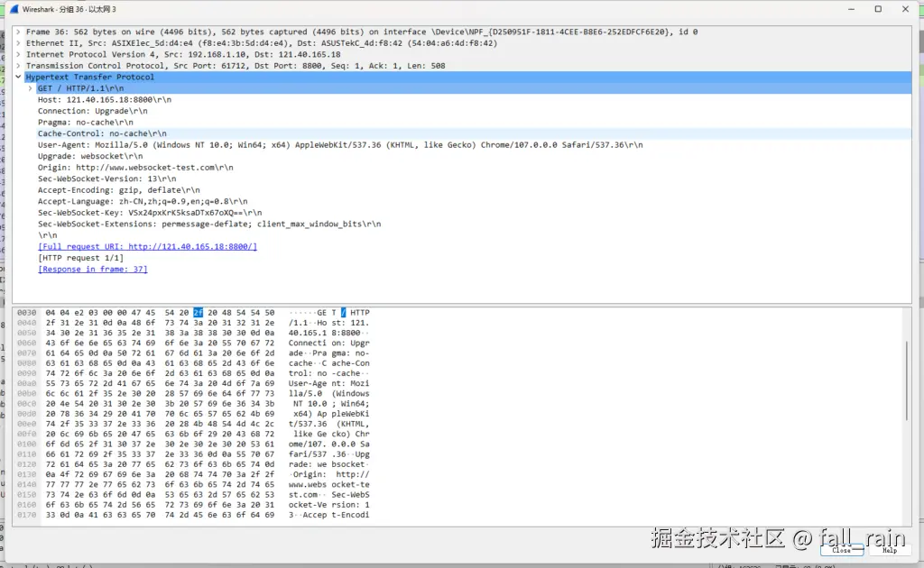Expand the Frame 36 details row

point(18,32)
